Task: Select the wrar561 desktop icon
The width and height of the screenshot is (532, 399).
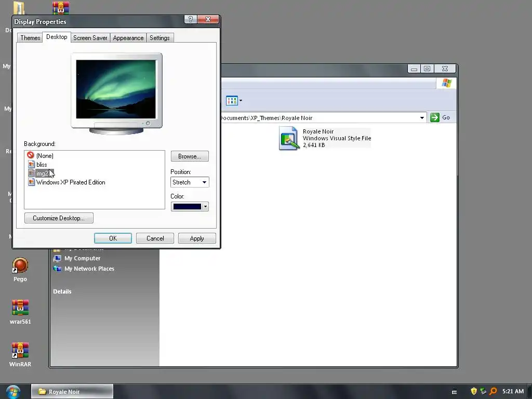Action: (x=20, y=312)
